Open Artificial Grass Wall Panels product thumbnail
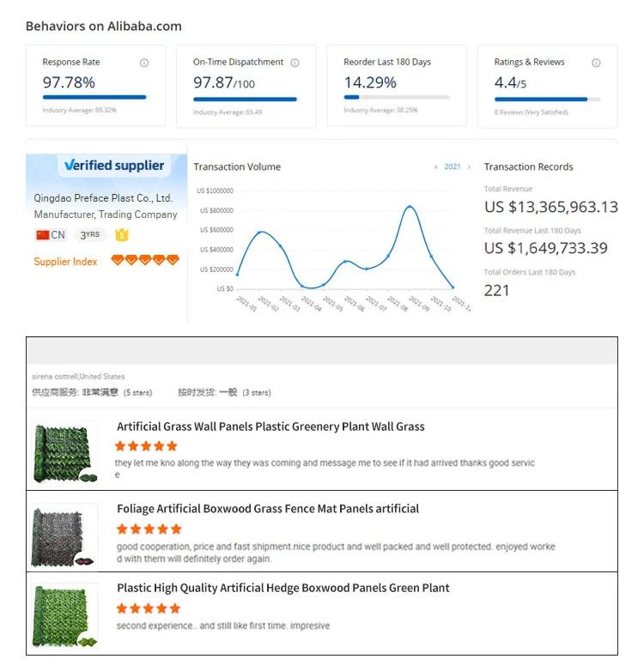Image resolution: width=644 pixels, height=671 pixels. click(x=65, y=452)
